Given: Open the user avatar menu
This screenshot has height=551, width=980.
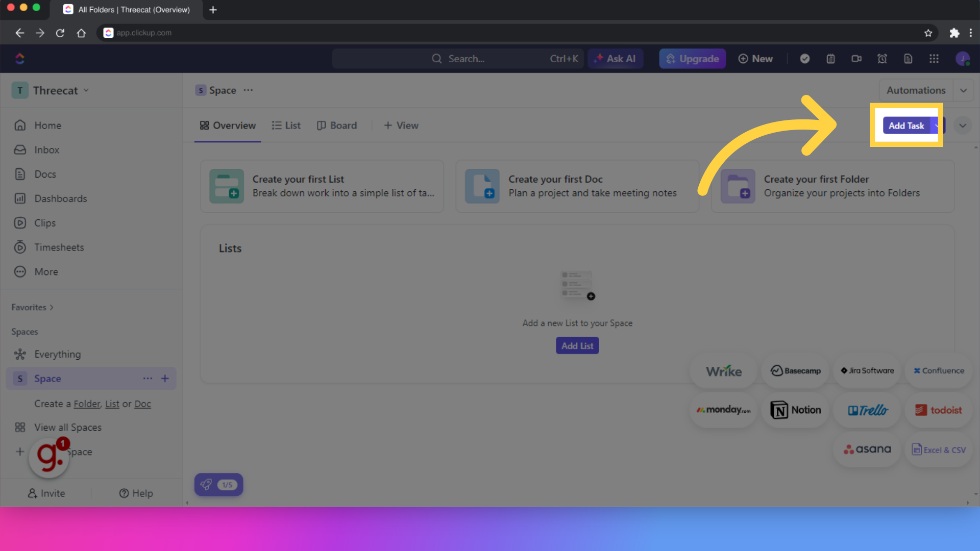Looking at the screenshot, I should 963,59.
